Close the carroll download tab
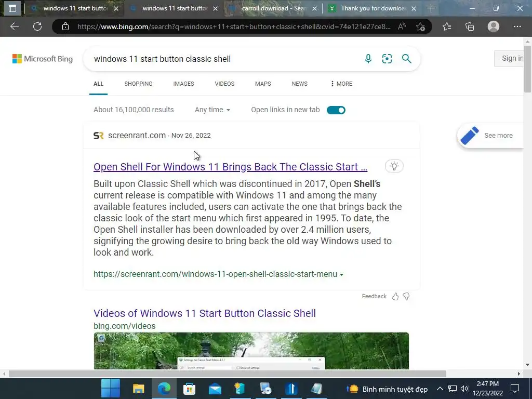 [314, 8]
